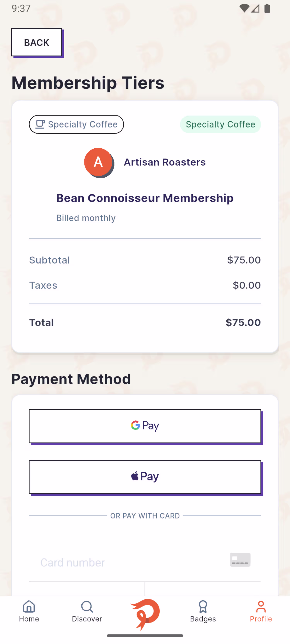Tap the BACK button
This screenshot has width=290, height=644.
(x=37, y=43)
